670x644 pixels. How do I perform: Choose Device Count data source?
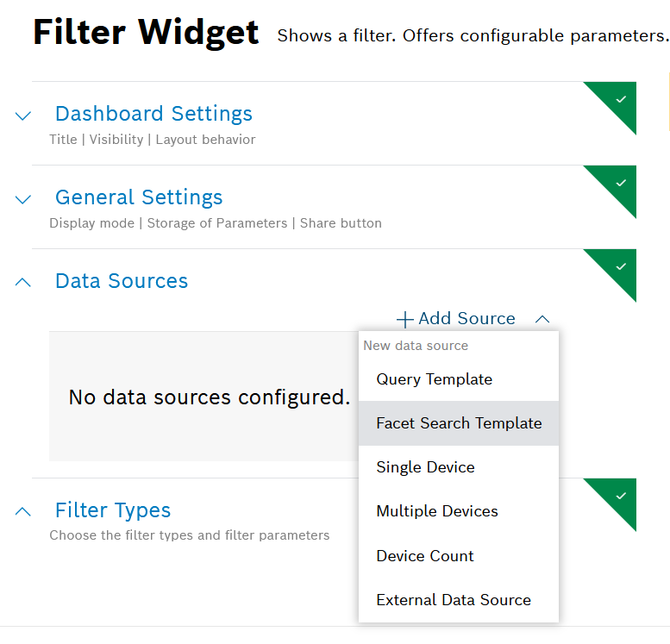tap(425, 556)
